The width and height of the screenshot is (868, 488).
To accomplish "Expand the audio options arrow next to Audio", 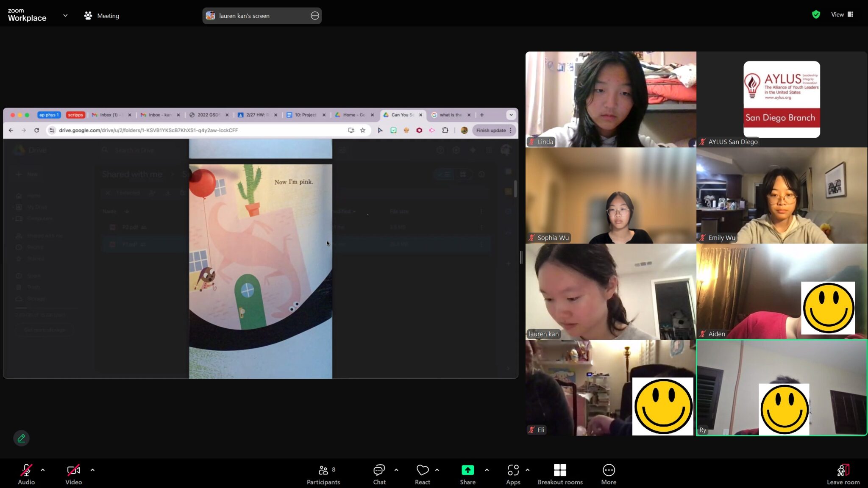I will tap(43, 470).
